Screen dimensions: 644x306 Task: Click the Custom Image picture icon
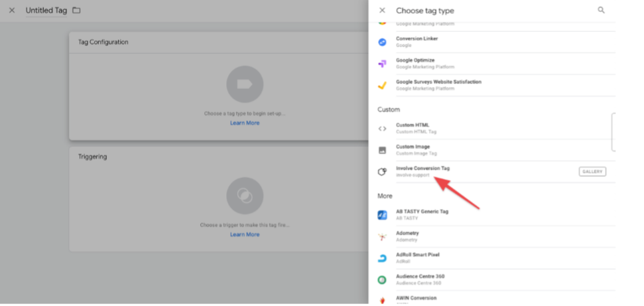click(383, 150)
